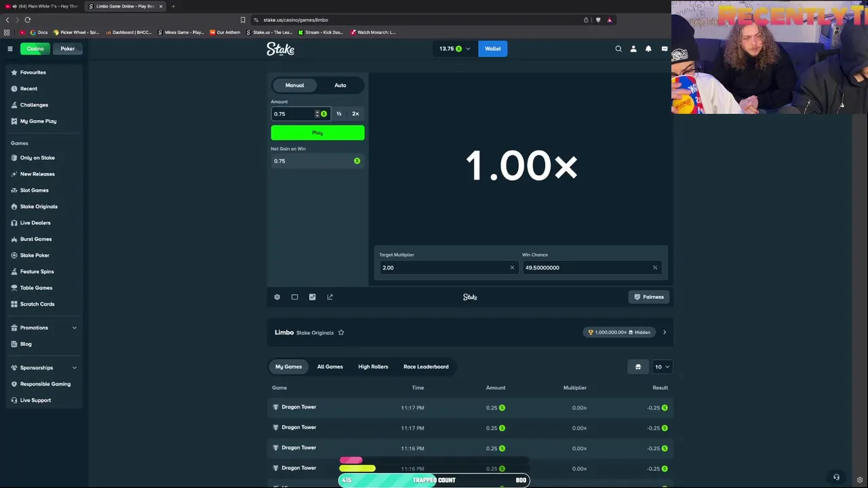The image size is (868, 488).
Task: Change the rows per page dropdown showing 10
Action: coord(662,367)
